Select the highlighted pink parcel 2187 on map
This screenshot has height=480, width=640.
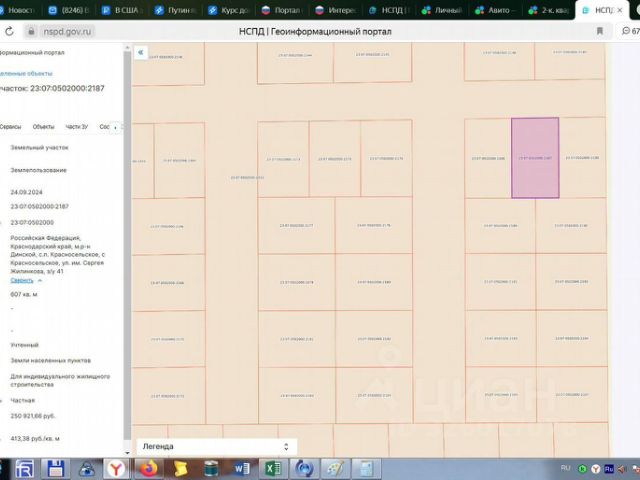click(535, 158)
